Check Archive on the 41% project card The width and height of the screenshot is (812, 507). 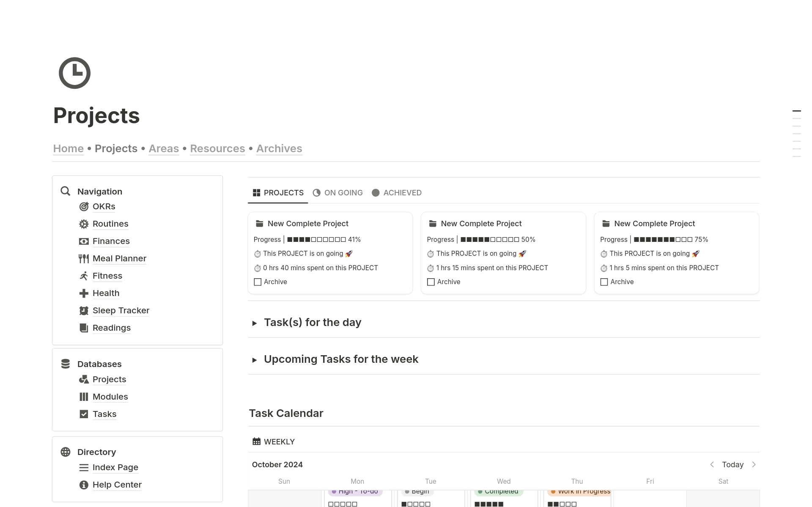(258, 282)
